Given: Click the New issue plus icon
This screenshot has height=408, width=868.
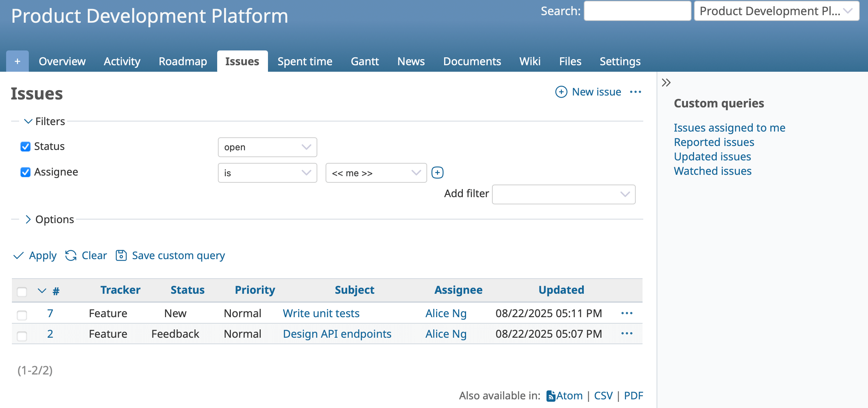Looking at the screenshot, I should coord(561,92).
